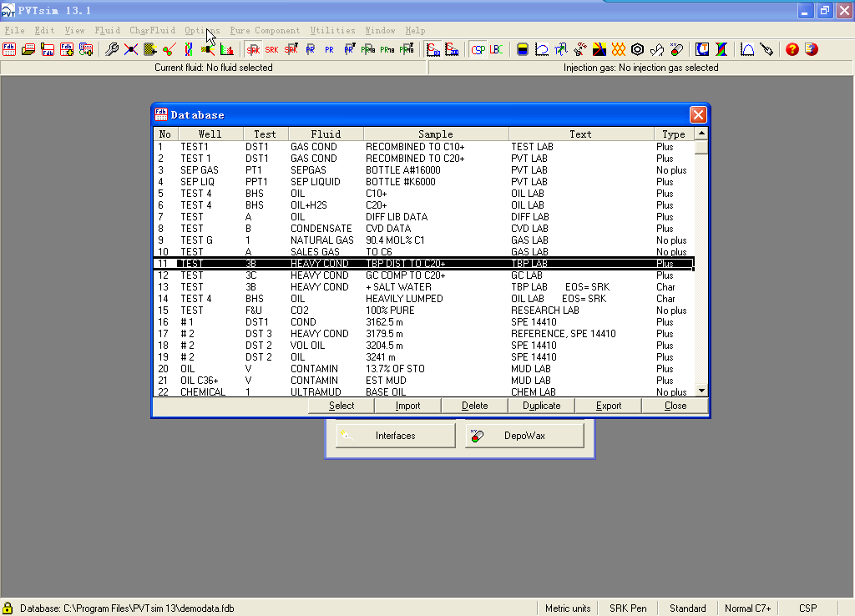This screenshot has height=616, width=855.
Task: Click the Duplicate button
Action: tap(541, 406)
